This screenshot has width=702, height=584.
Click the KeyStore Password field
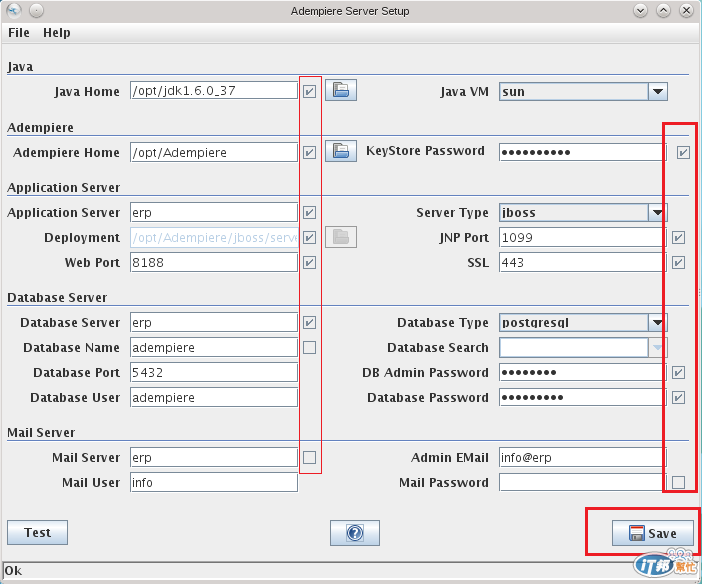(x=582, y=152)
